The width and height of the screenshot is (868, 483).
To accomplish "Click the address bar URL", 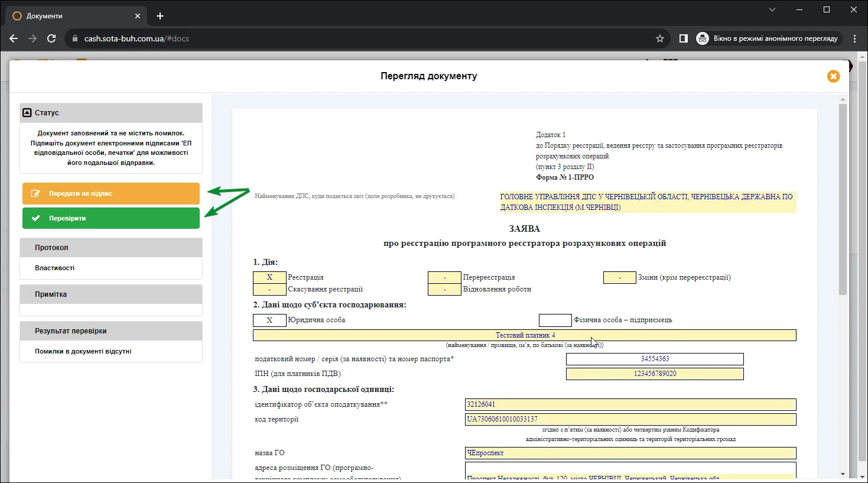I will 136,38.
